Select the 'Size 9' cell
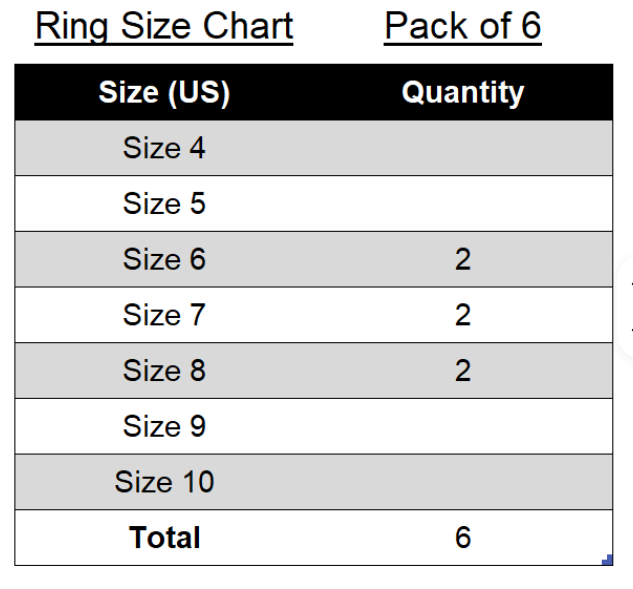 pyautogui.click(x=164, y=426)
